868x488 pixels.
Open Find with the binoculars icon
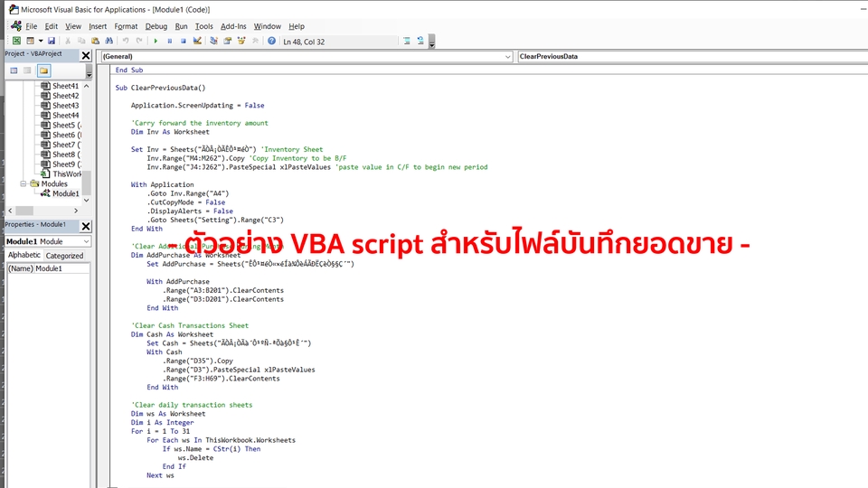(109, 41)
